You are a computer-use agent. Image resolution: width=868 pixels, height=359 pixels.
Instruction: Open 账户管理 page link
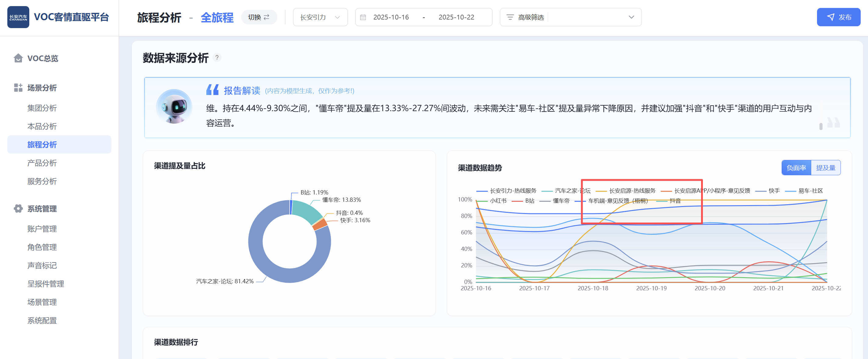(42, 229)
